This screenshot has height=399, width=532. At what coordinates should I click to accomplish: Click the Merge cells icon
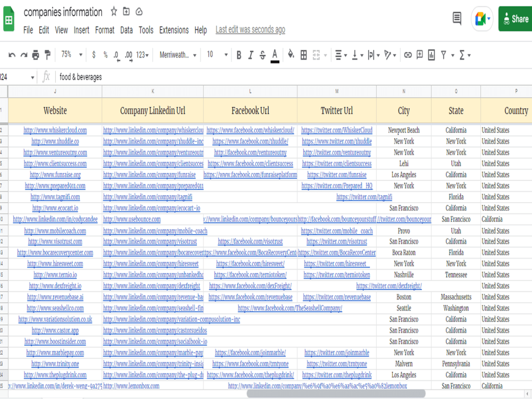pos(316,55)
